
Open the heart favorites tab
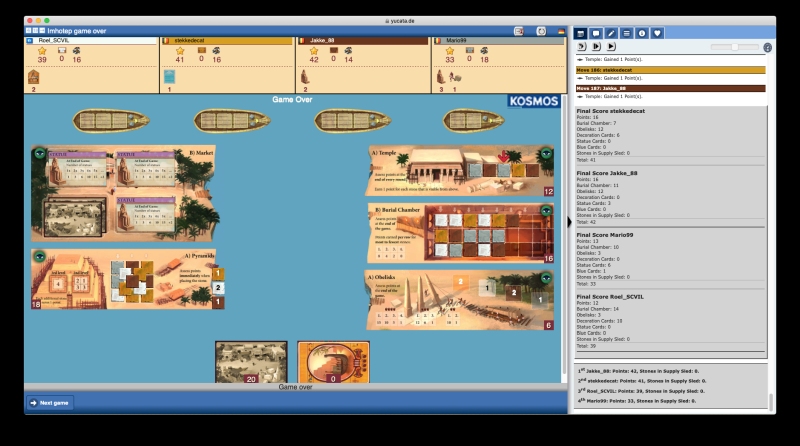657,33
